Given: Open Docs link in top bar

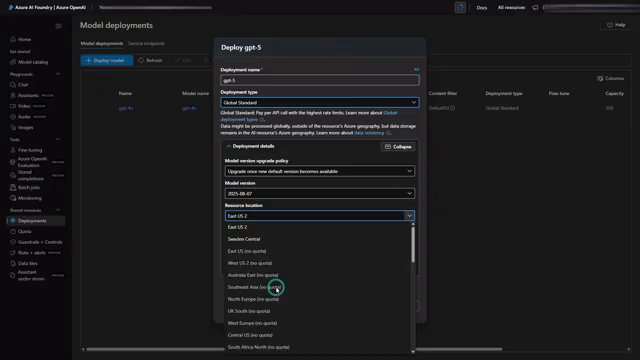Looking at the screenshot, I should click(x=482, y=8).
